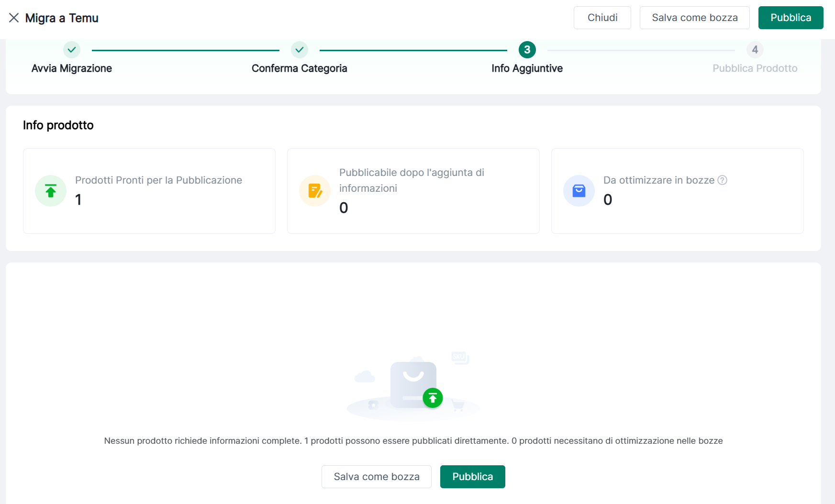This screenshot has height=504, width=835.
Task: Click the yellow edit note icon
Action: click(315, 191)
